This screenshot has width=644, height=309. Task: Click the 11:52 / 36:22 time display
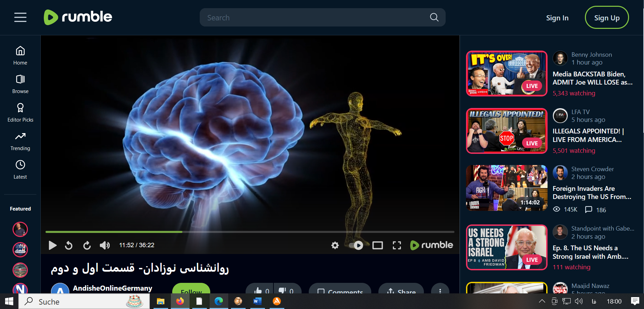pos(137,245)
